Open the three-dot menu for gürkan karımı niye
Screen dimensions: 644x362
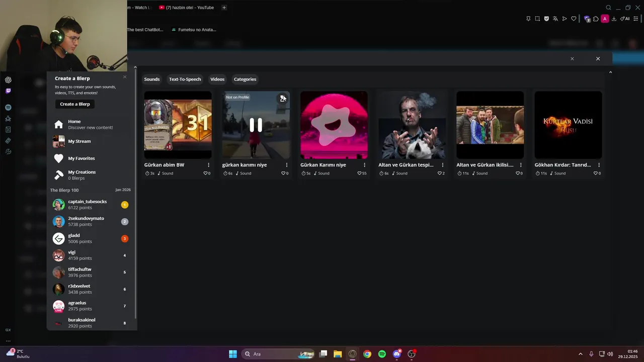pyautogui.click(x=287, y=165)
